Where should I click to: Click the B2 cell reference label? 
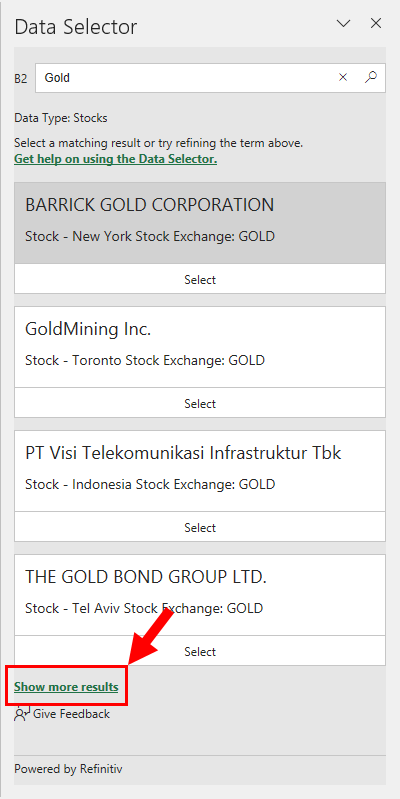tap(21, 78)
